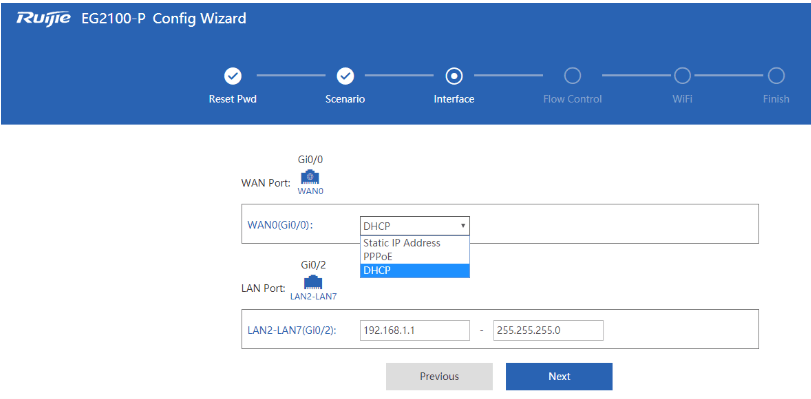Click the Reset Pwd step label
This screenshot has height=399, width=811.
pos(232,99)
